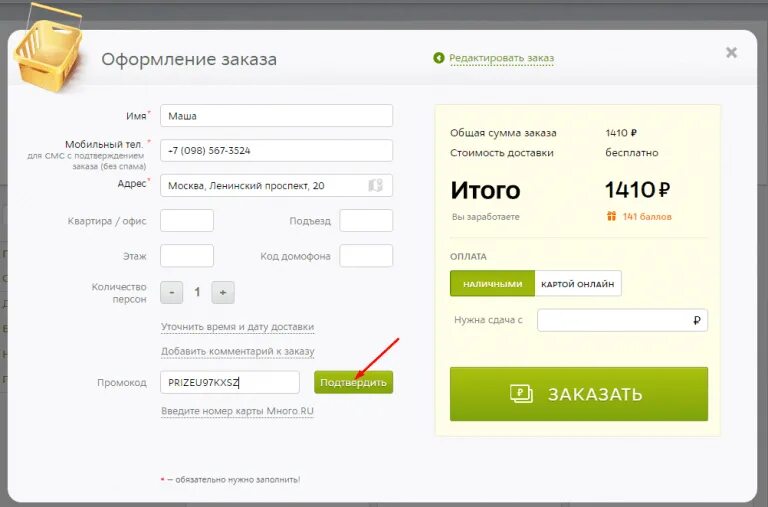This screenshot has width=768, height=507.
Task: Expand Уточнить время и дату доставки
Action: 238,327
